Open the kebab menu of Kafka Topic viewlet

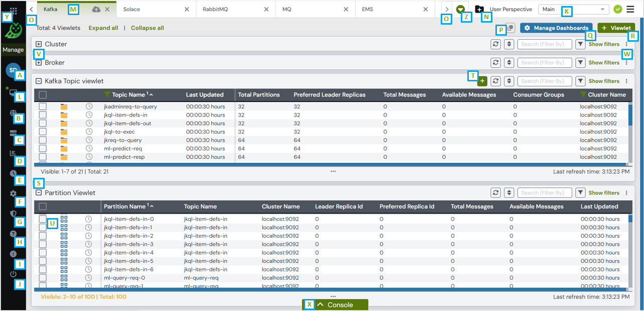tap(626, 81)
